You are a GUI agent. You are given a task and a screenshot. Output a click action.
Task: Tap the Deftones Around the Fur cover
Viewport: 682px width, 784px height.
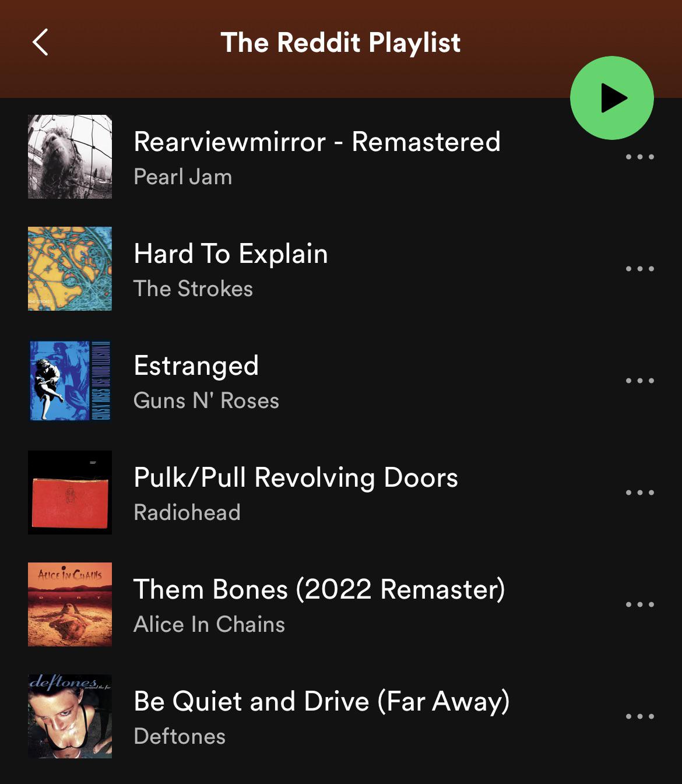pos(70,716)
